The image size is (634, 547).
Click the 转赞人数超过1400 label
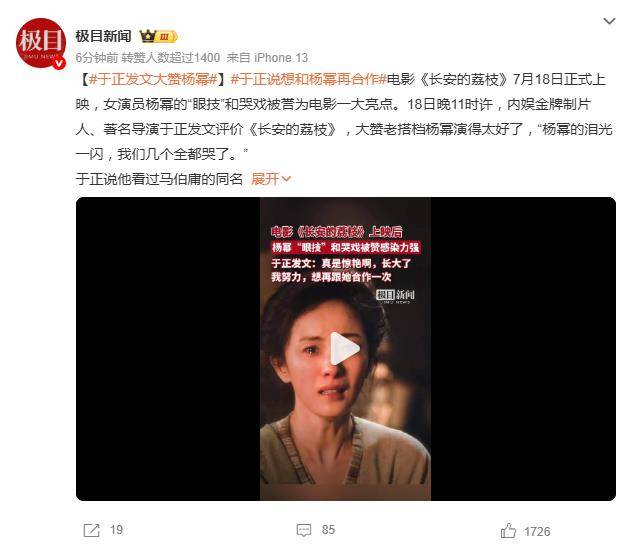pyautogui.click(x=171, y=58)
